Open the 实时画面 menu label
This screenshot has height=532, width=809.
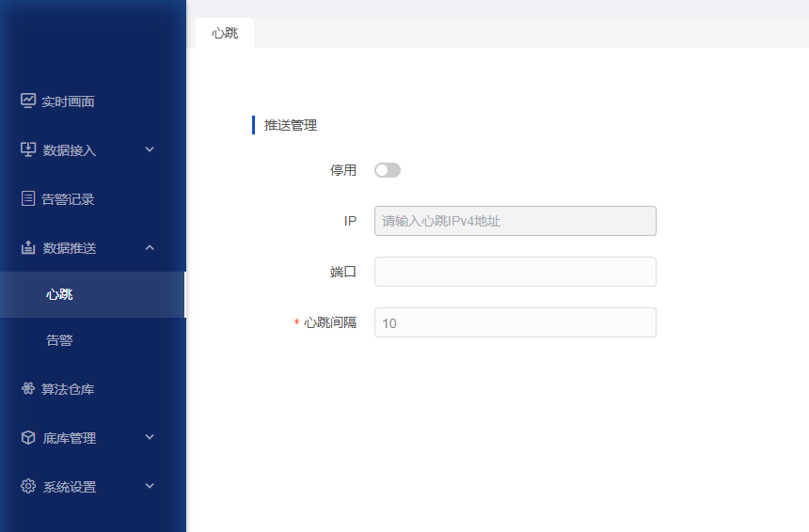tap(68, 102)
